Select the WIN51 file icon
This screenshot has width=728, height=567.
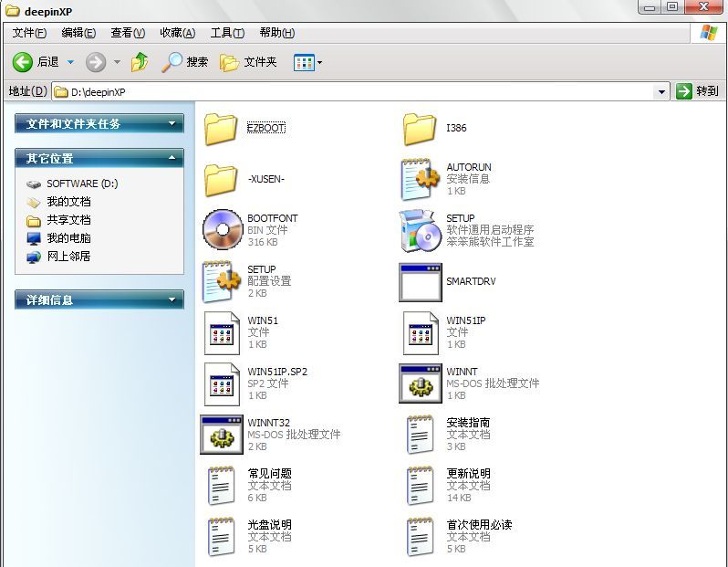pos(222,332)
